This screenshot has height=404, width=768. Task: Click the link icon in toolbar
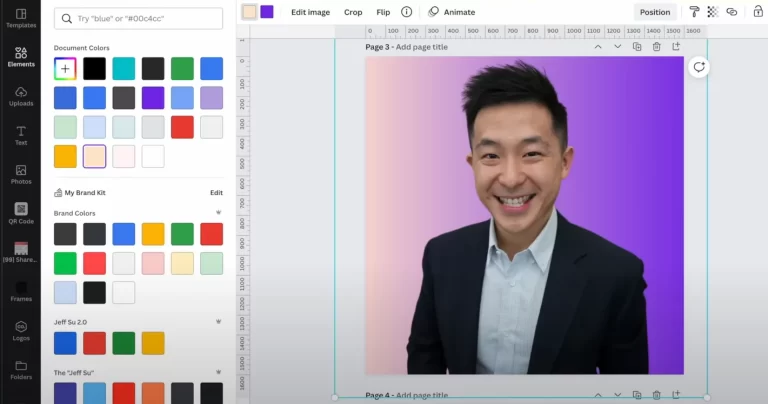732,12
